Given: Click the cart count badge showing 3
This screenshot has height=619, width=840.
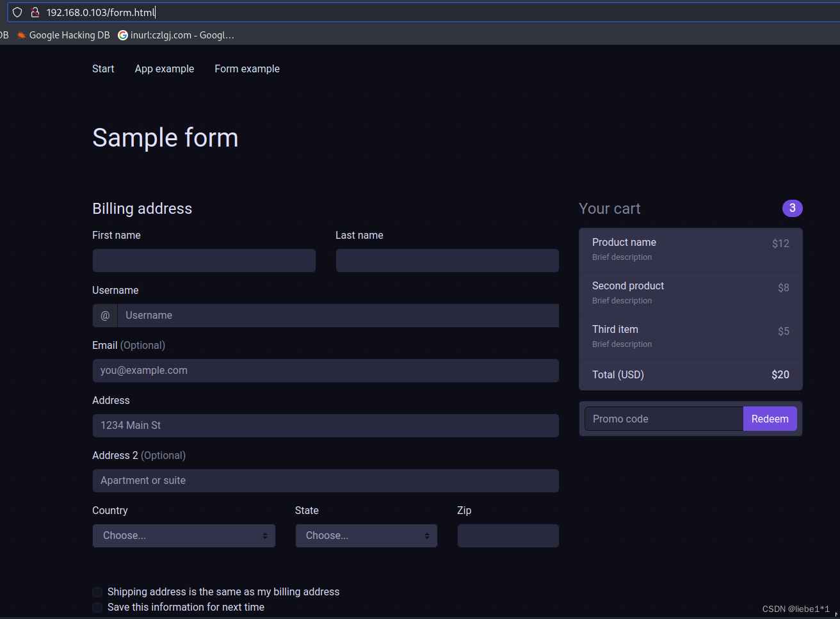Looking at the screenshot, I should tap(793, 208).
